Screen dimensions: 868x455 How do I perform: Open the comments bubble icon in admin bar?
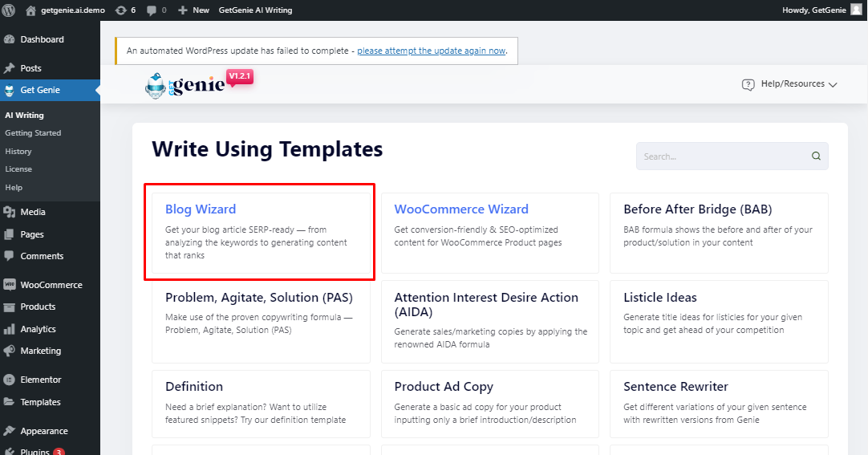pyautogui.click(x=151, y=10)
